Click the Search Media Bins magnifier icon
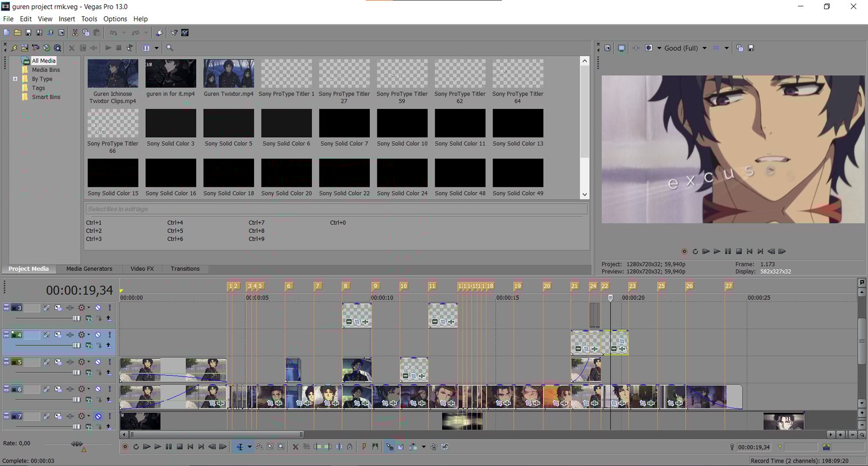 [x=57, y=47]
